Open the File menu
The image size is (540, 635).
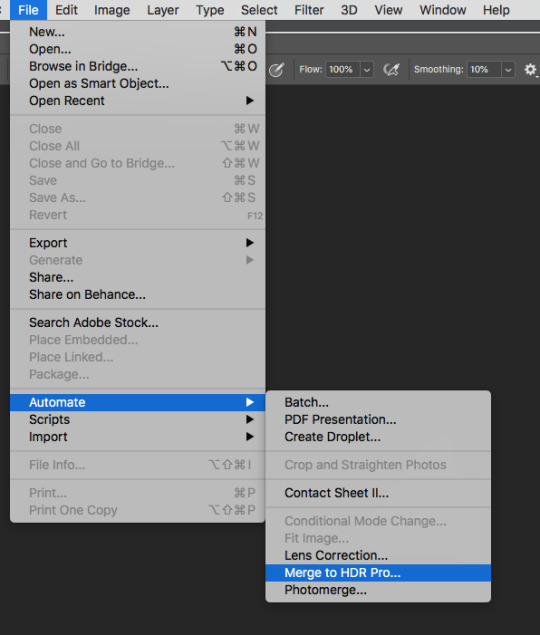(28, 10)
